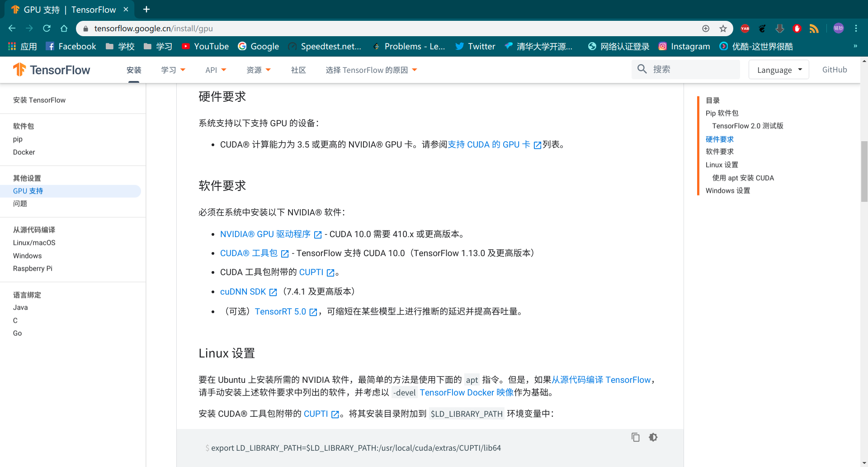Open the YouTube bookmark in the bookmarks bar
The image size is (868, 467).
[x=205, y=46]
